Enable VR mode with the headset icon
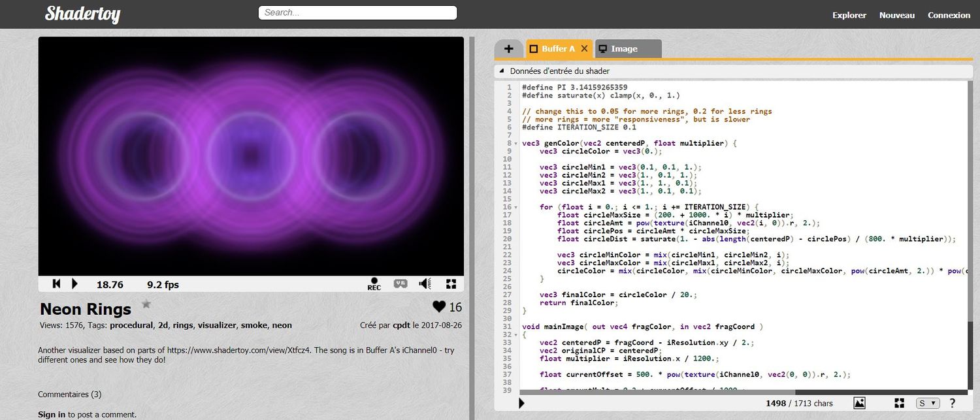Image resolution: width=980 pixels, height=420 pixels. coord(400,283)
